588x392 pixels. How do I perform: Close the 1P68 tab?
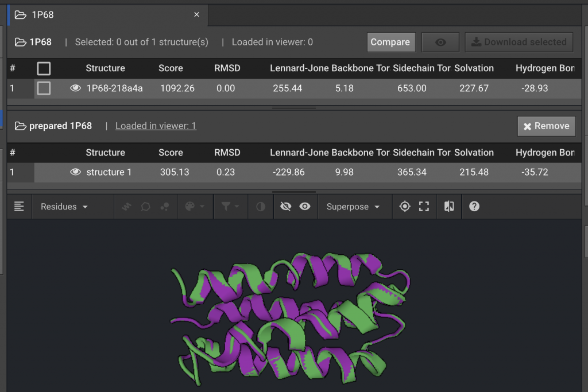pyautogui.click(x=196, y=14)
